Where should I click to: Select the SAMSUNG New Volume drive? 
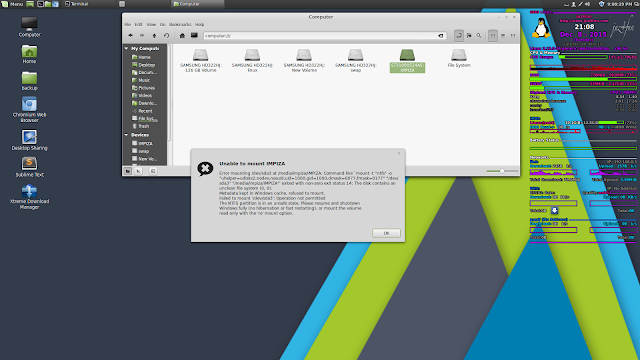304,61
